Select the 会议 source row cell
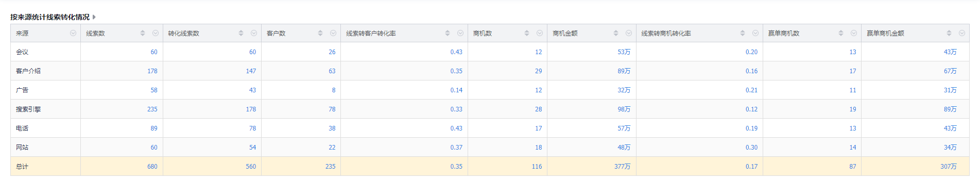Viewport: 980px width, 195px height. pos(45,52)
